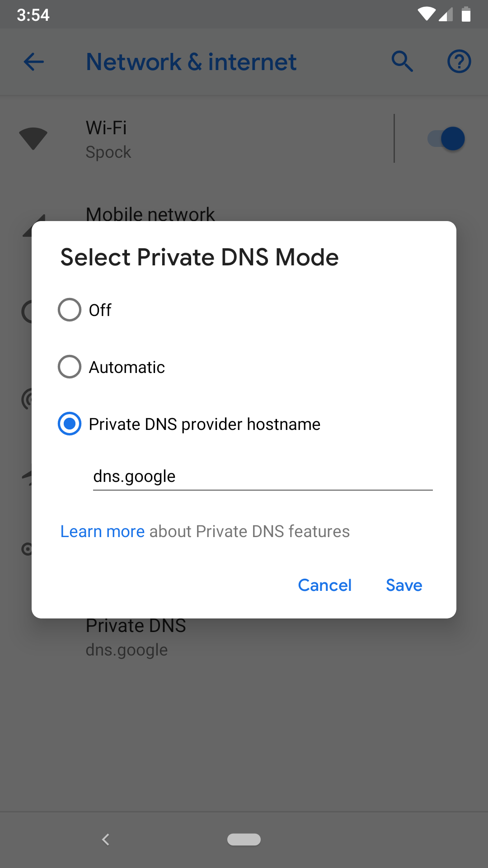
Task: Tap the battery status icon
Action: (466, 14)
